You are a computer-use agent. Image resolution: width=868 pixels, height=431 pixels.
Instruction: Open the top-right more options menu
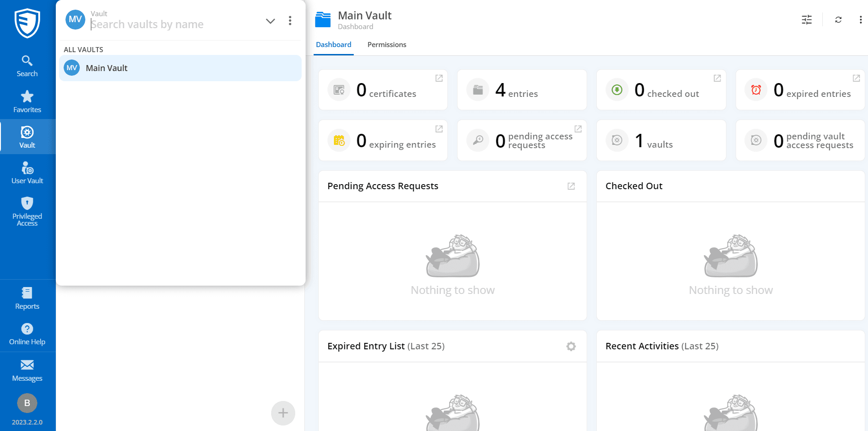click(860, 20)
